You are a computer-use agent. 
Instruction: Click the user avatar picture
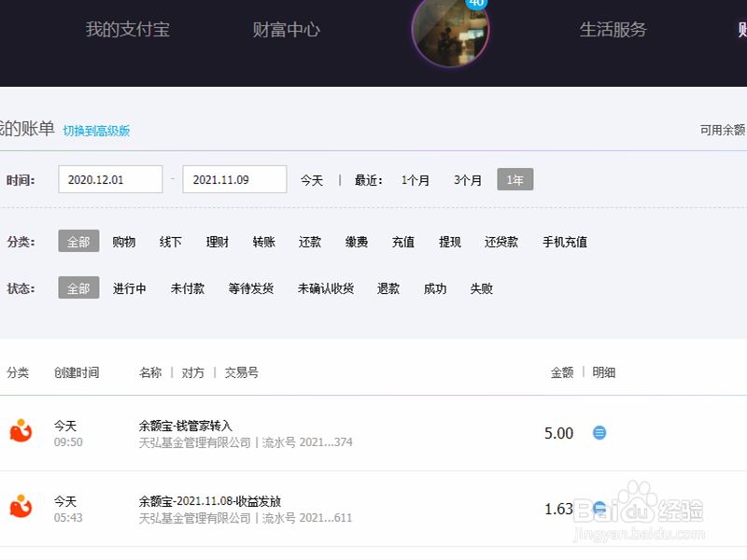click(451, 31)
